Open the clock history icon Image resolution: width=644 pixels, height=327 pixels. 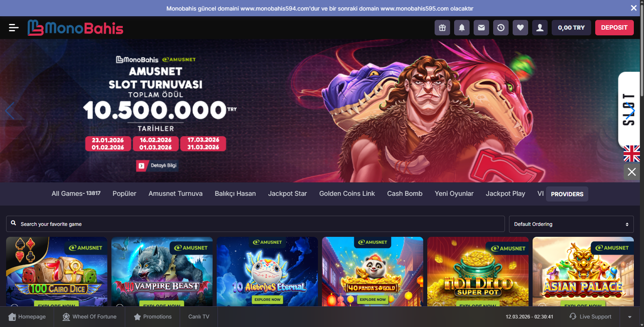click(501, 28)
